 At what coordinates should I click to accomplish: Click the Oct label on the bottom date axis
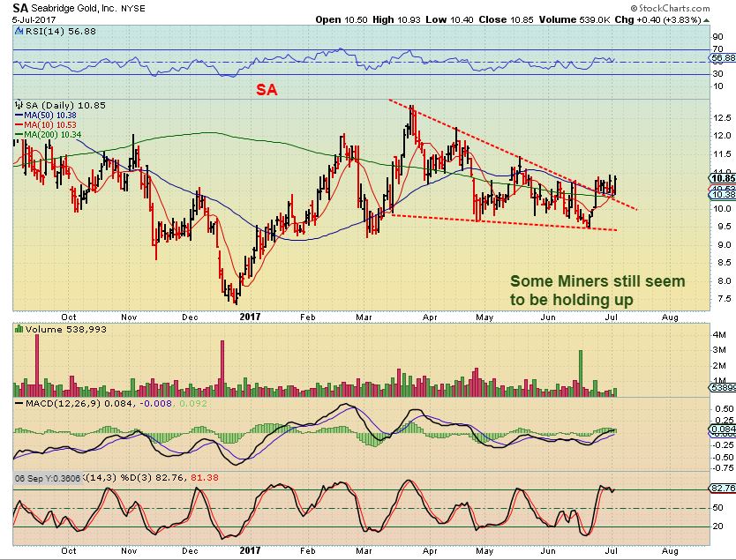(x=69, y=550)
